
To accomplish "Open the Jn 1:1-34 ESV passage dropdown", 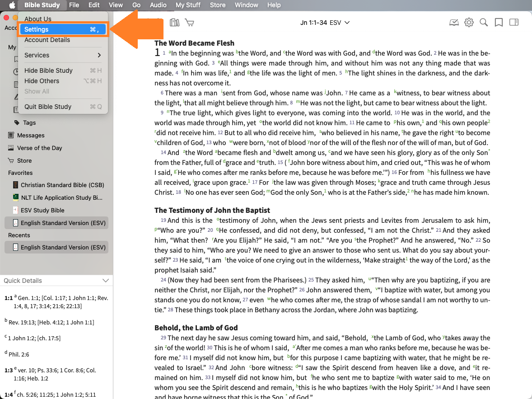I will [x=325, y=23].
